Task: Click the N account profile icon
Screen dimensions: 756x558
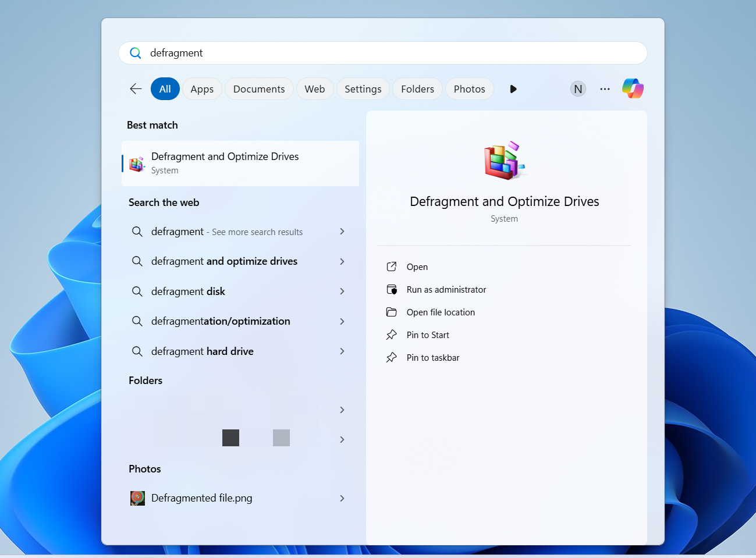Action: click(x=578, y=88)
